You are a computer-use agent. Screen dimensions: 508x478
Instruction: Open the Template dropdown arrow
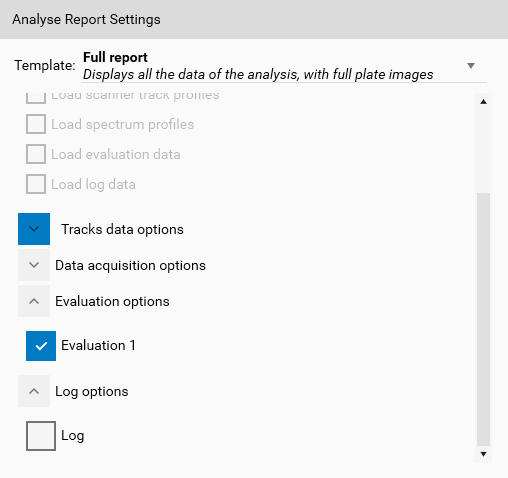tap(471, 66)
